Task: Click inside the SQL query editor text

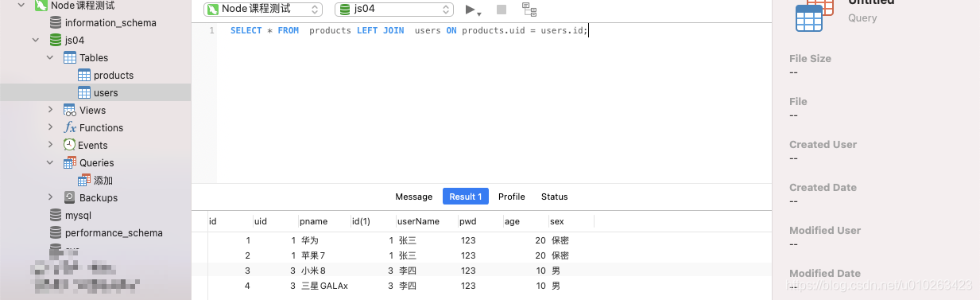Action: click(409, 30)
